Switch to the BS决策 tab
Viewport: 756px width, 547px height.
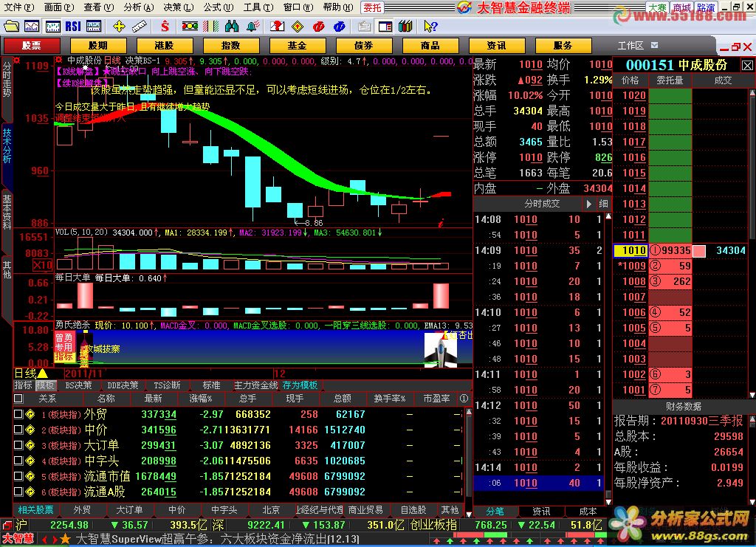(78, 385)
